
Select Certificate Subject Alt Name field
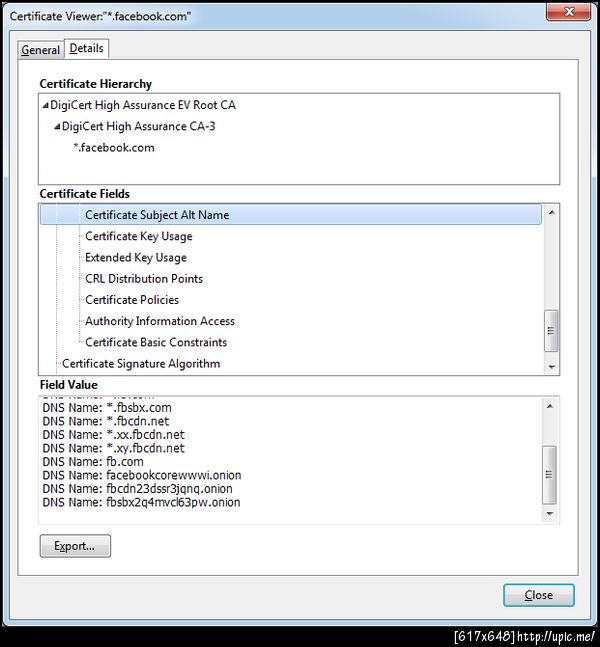[x=291, y=215]
